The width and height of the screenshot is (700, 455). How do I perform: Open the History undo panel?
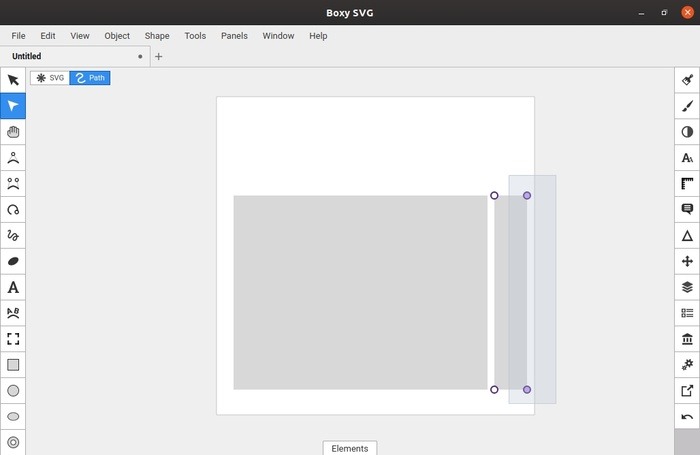click(x=687, y=417)
